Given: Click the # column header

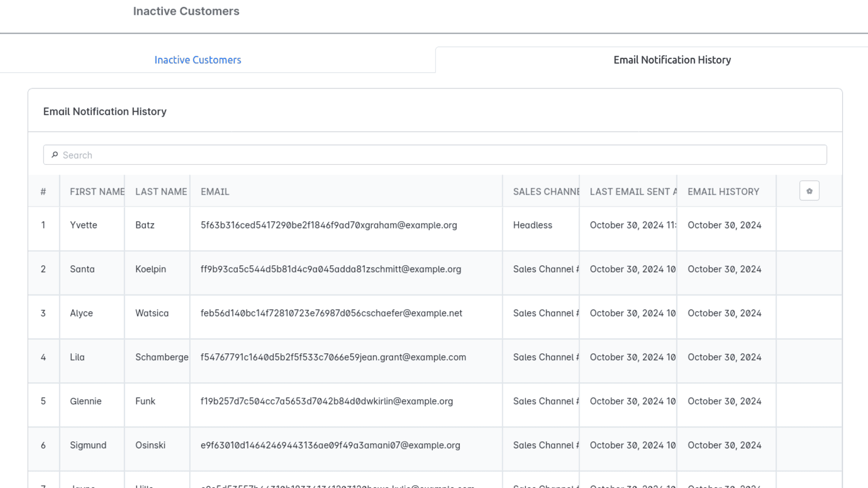Looking at the screenshot, I should (43, 192).
